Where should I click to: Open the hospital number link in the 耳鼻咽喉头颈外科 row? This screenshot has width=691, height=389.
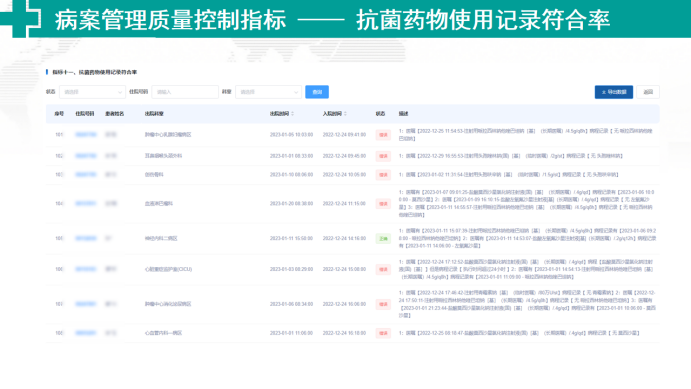(x=85, y=156)
